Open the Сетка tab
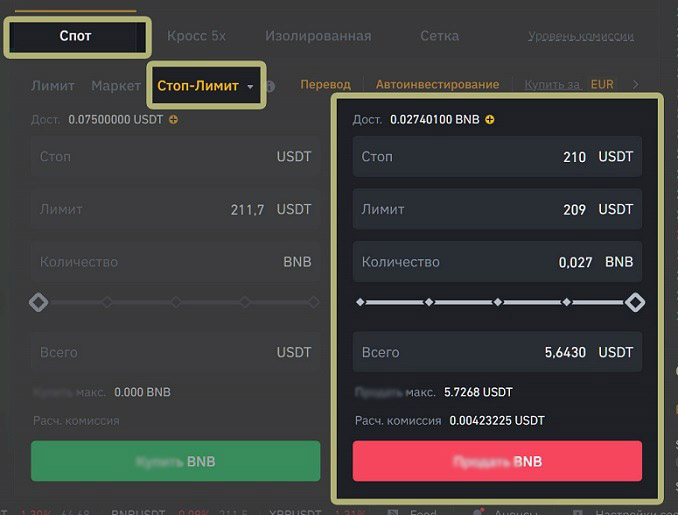This screenshot has height=515, width=678. pyautogui.click(x=440, y=36)
